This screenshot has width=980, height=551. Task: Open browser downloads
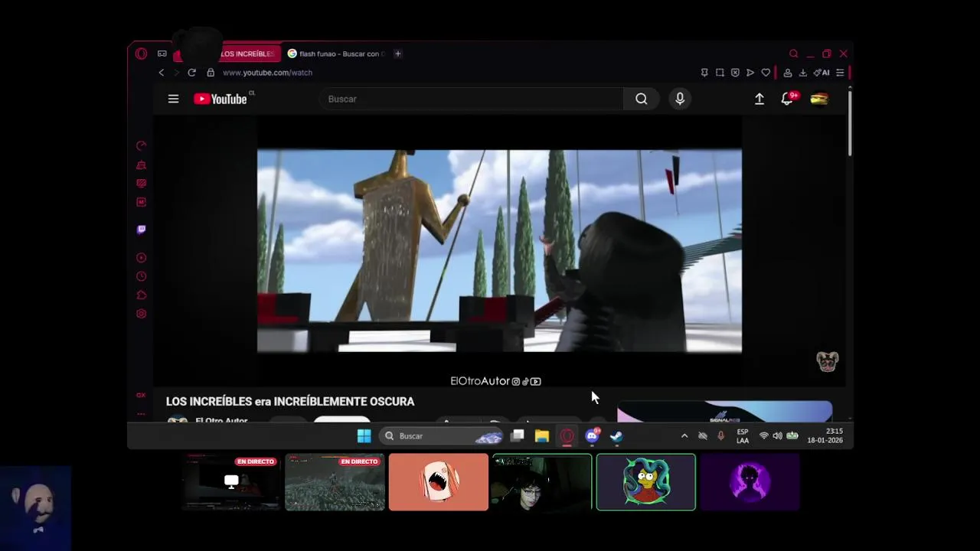803,73
